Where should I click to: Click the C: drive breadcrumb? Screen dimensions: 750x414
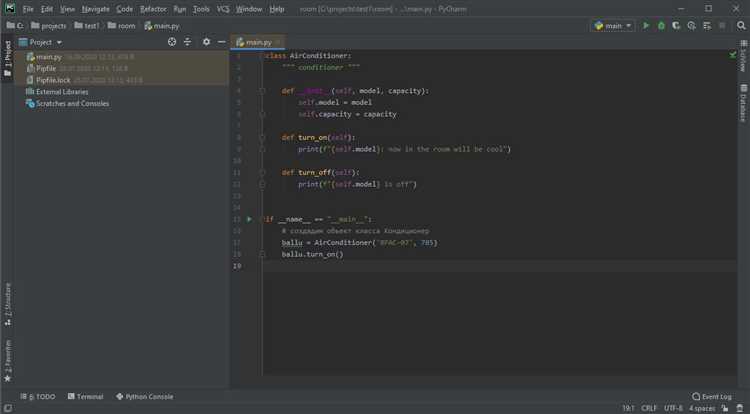pos(15,26)
